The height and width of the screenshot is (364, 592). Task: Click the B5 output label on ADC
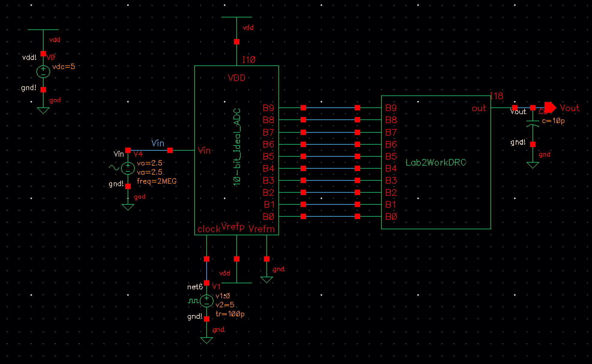(269, 156)
